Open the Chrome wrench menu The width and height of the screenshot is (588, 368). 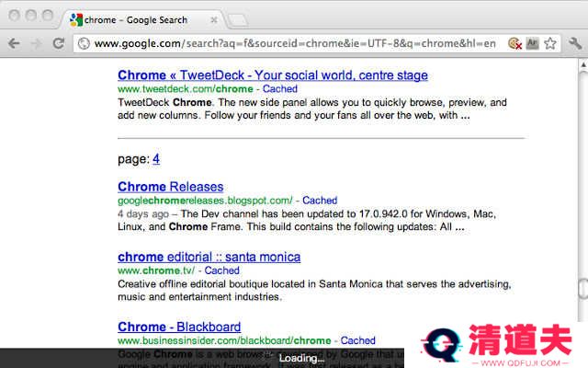pyautogui.click(x=575, y=43)
